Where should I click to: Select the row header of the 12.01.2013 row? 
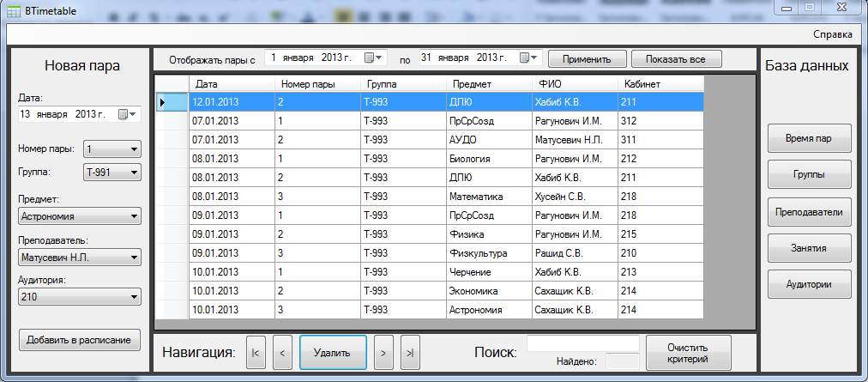(x=172, y=102)
